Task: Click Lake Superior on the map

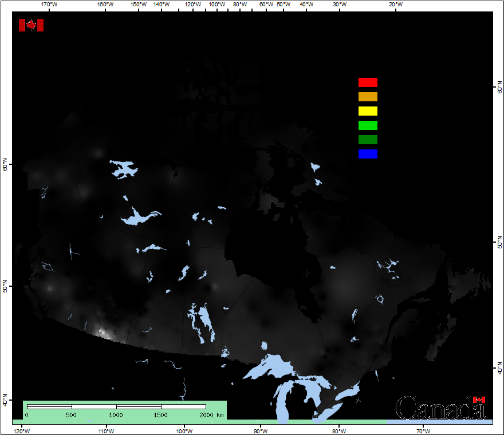Action: point(271,366)
